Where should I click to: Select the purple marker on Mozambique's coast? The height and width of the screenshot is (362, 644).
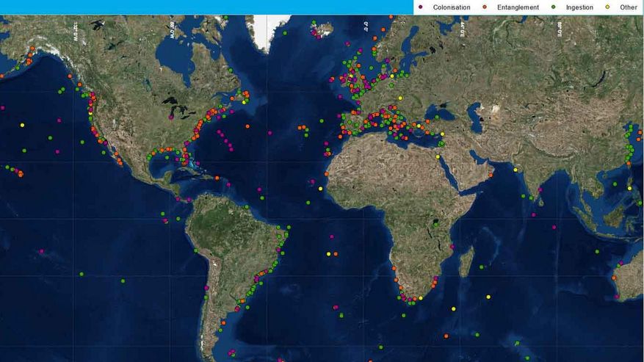coord(452,246)
